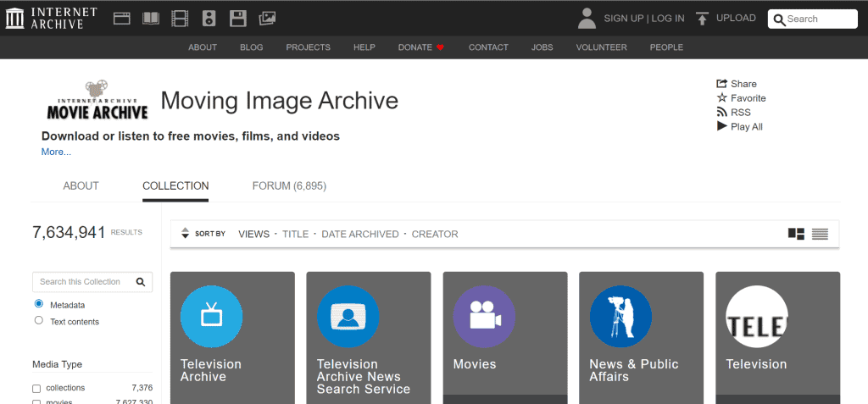The width and height of the screenshot is (868, 404).
Task: Open the Texts book icon
Action: [x=151, y=19]
